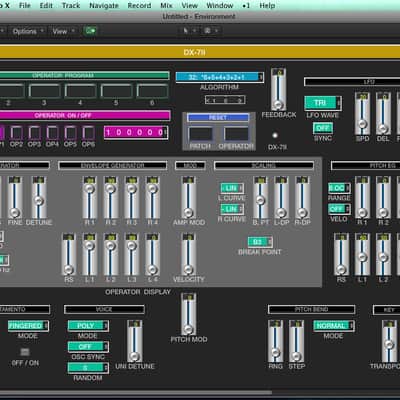Open the Track menu
Image resolution: width=400 pixels, height=400 pixels.
[71, 6]
